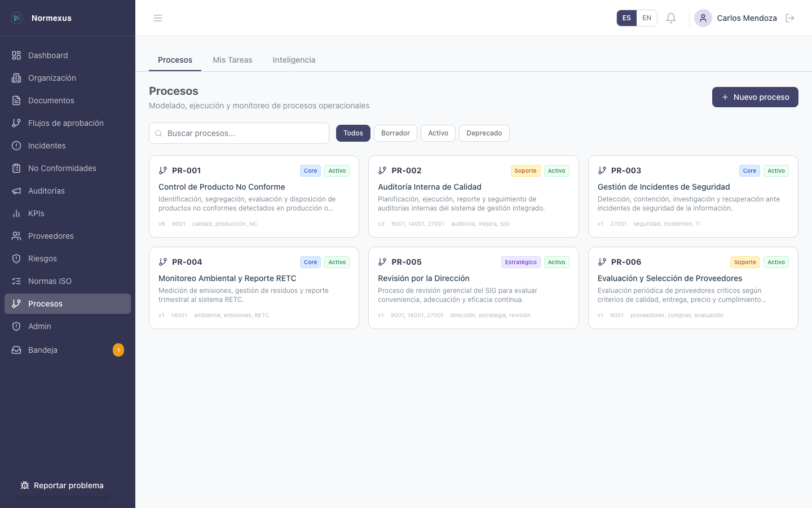The width and height of the screenshot is (812, 508).
Task: Click the logout icon beside Carlos Mendoza
Action: 790,18
